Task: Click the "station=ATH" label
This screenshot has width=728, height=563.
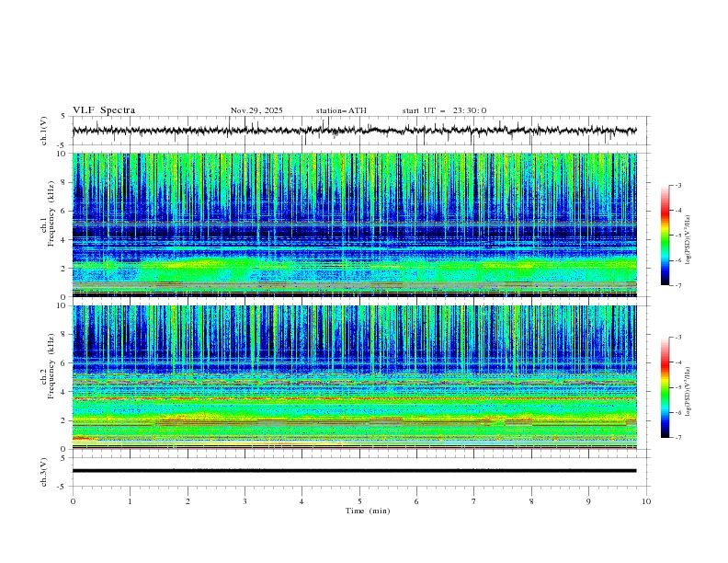Action: pos(341,110)
